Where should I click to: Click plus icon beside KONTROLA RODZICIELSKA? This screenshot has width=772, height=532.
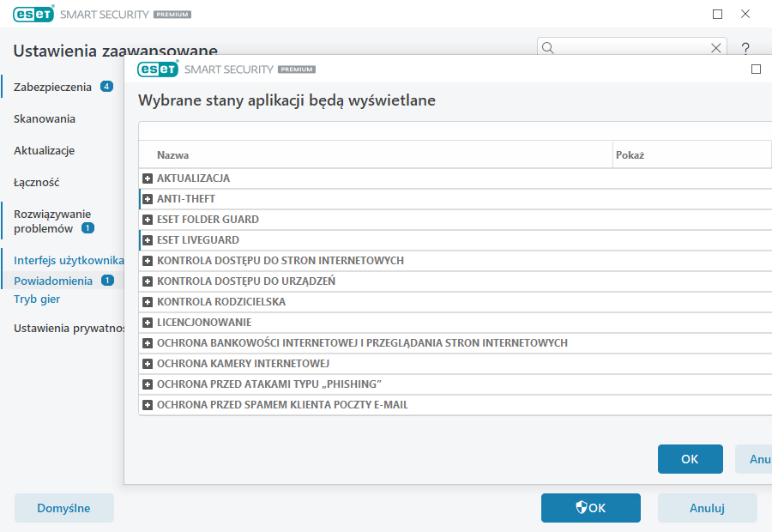(x=148, y=302)
